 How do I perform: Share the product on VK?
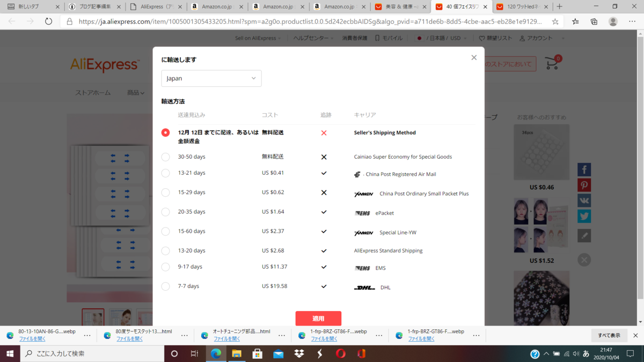(584, 201)
